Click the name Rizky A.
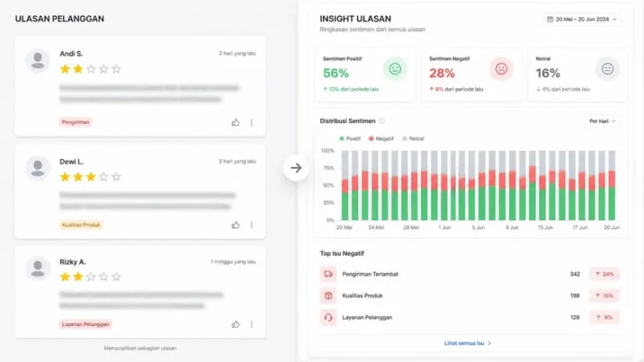The height and width of the screenshot is (362, 644). (73, 261)
